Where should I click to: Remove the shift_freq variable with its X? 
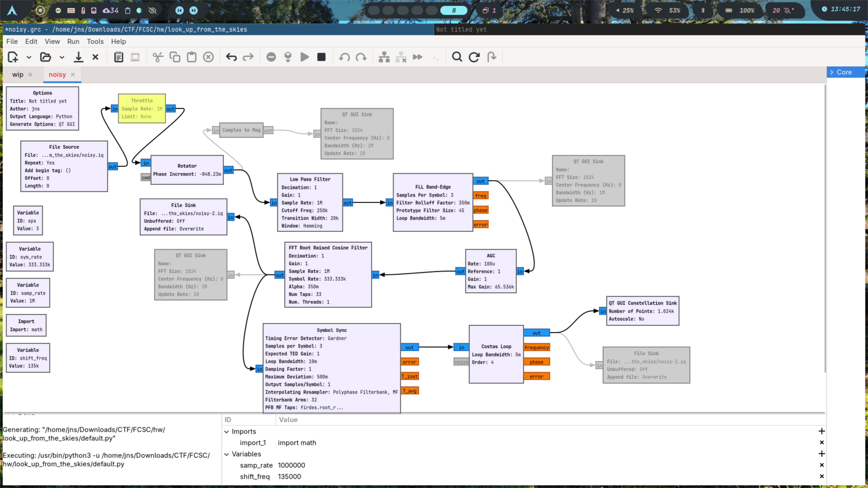pos(821,476)
